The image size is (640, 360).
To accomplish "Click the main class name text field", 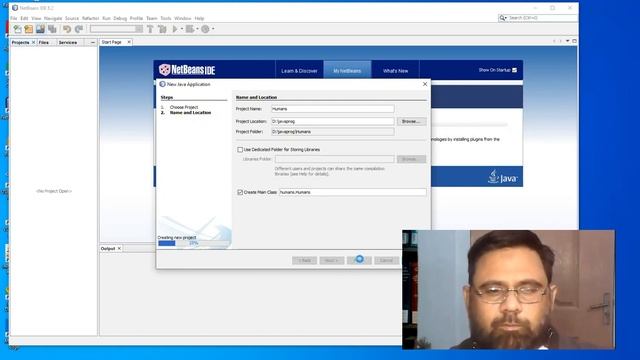I will tap(353, 192).
